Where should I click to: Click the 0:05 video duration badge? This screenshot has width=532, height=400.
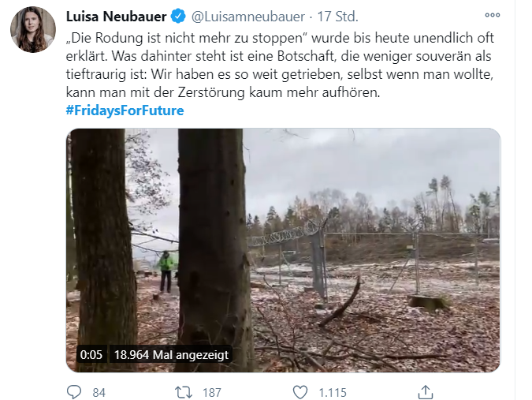point(91,354)
